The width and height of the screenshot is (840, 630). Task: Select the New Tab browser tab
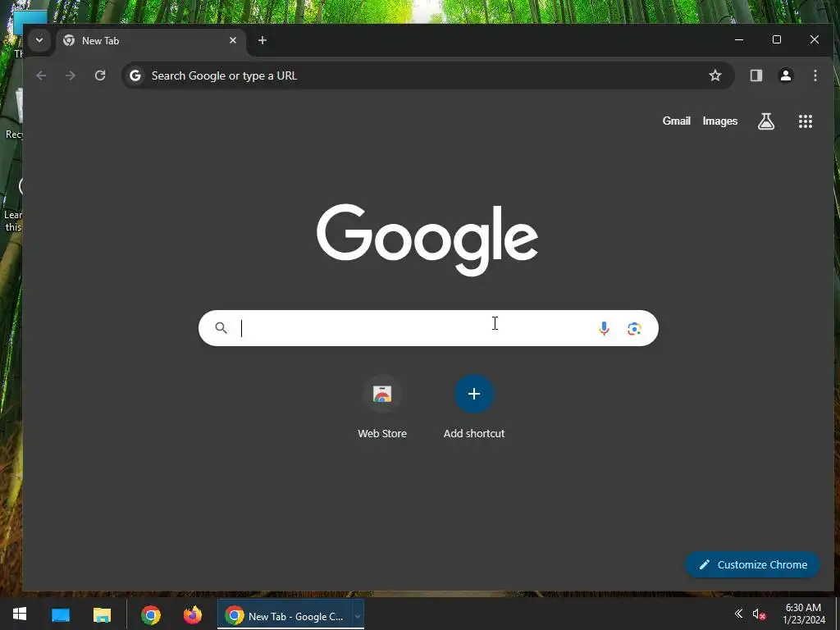pyautogui.click(x=151, y=41)
